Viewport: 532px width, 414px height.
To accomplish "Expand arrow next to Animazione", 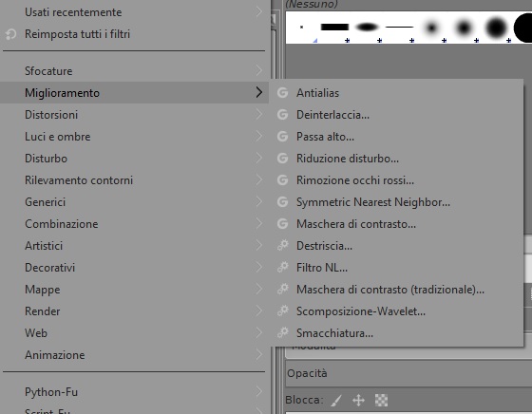I will coord(258,355).
